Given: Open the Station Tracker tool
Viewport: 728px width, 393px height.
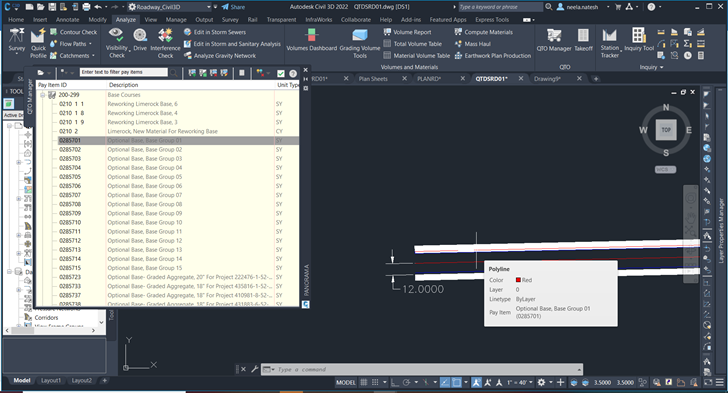Looking at the screenshot, I should point(610,43).
